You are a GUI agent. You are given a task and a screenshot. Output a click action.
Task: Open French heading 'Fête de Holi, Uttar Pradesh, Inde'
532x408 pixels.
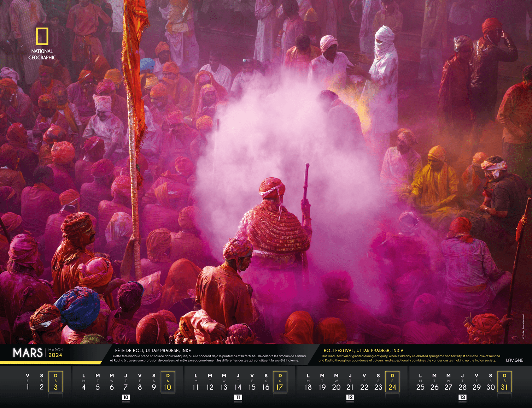pos(153,350)
